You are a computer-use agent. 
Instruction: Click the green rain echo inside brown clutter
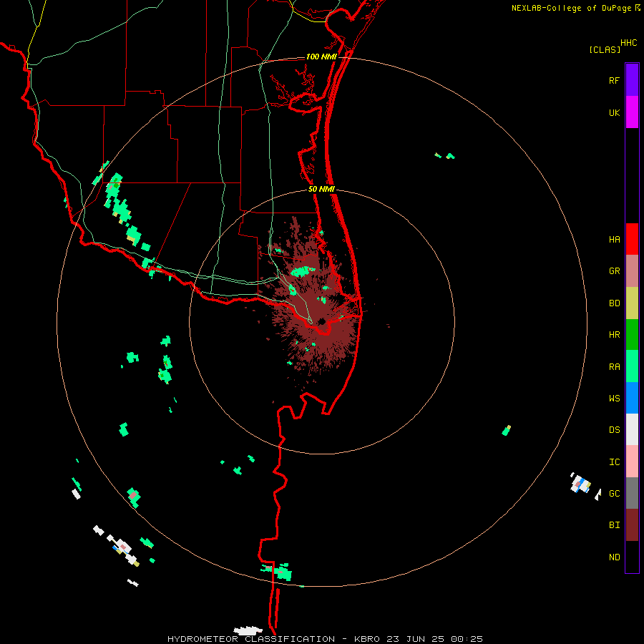coord(303,271)
